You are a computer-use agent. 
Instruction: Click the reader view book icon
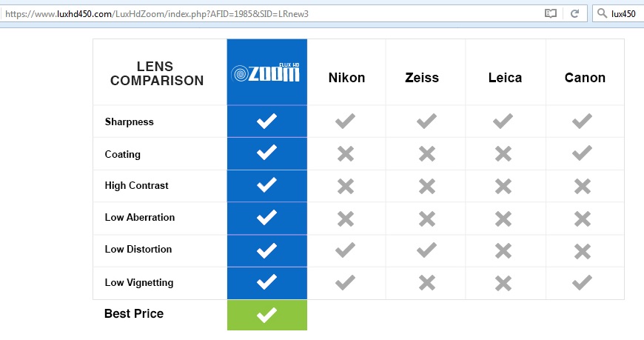pyautogui.click(x=550, y=13)
